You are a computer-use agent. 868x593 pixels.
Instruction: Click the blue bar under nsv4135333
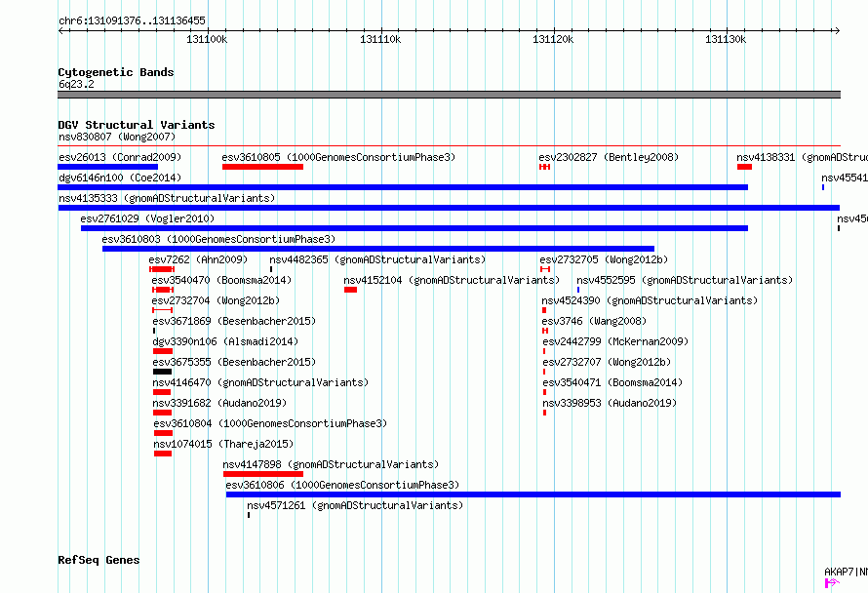coord(449,208)
